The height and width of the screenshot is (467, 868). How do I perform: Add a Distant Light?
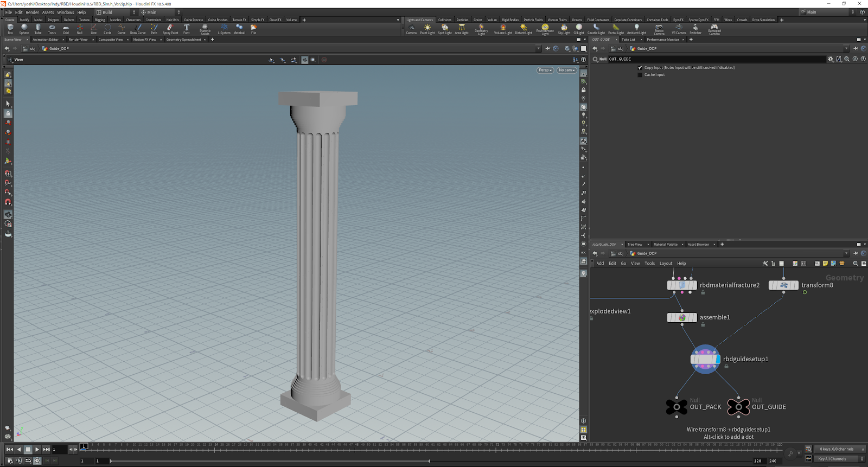pos(524,29)
